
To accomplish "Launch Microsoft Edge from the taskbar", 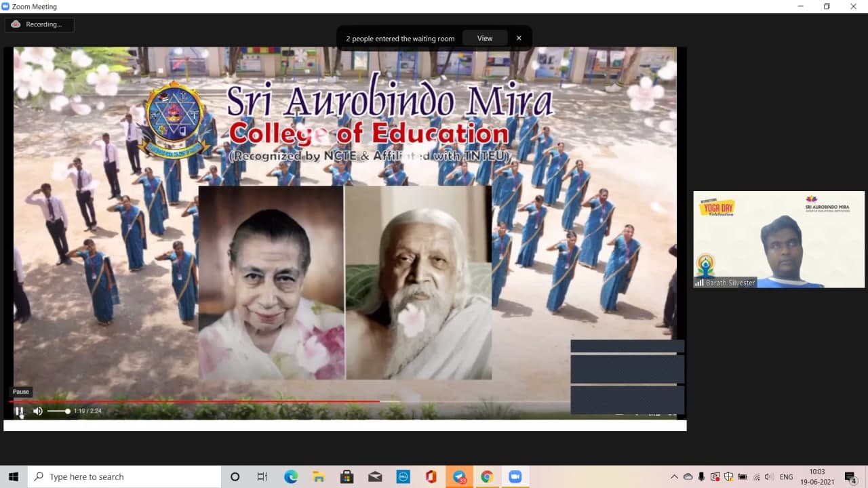I will pos(291,477).
